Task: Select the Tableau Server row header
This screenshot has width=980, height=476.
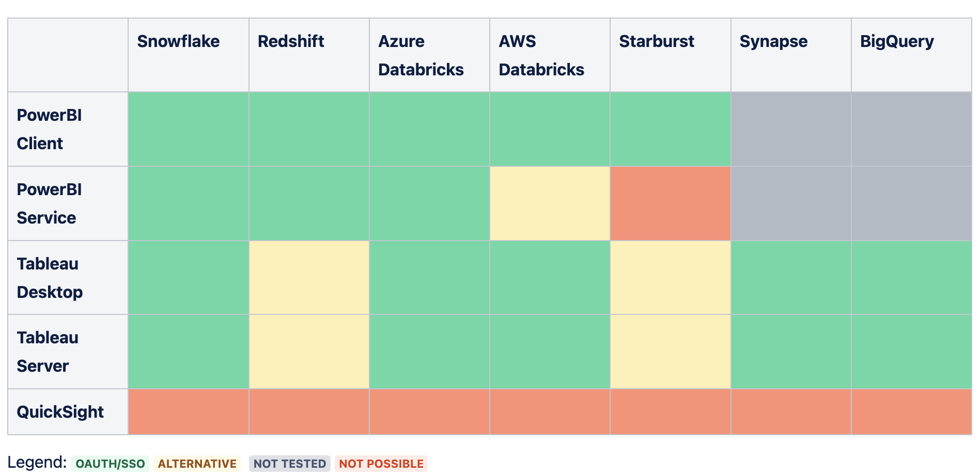Action: coord(48,352)
